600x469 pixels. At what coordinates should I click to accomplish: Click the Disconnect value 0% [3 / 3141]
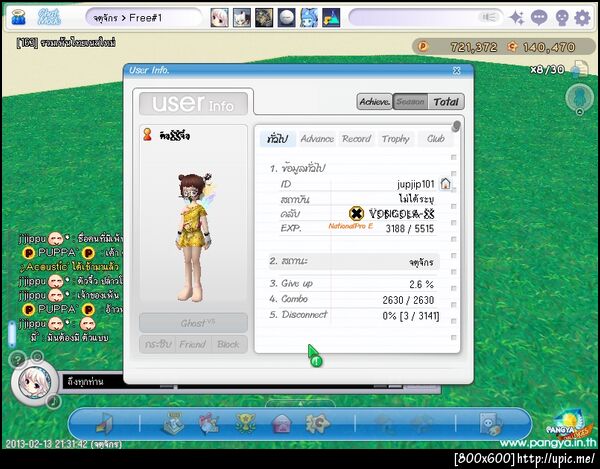(411, 316)
